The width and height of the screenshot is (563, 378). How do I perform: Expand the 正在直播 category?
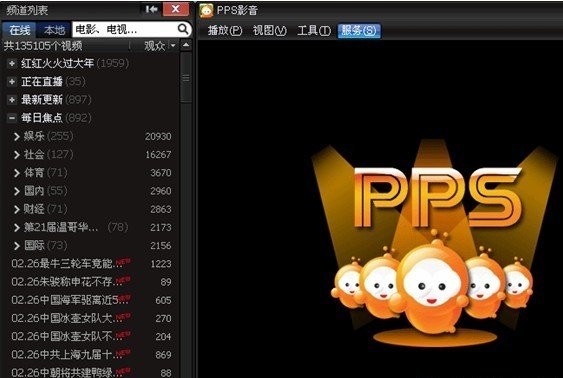[12, 81]
